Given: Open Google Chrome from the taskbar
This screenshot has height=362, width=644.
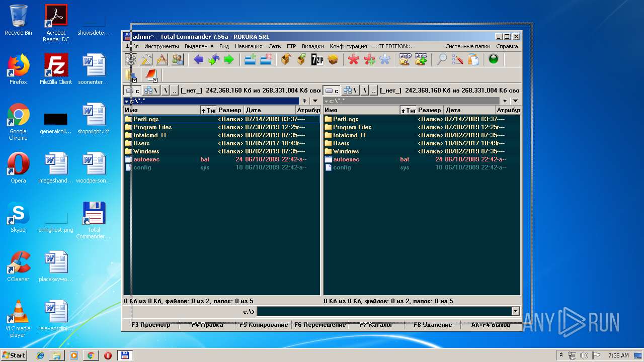Looking at the screenshot, I should pyautogui.click(x=91, y=355).
